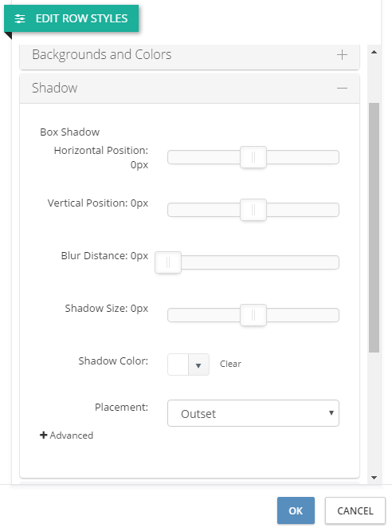Screen dimensions: 392x532
Task: Click the plus icon next to Advanced
Action: (43, 435)
